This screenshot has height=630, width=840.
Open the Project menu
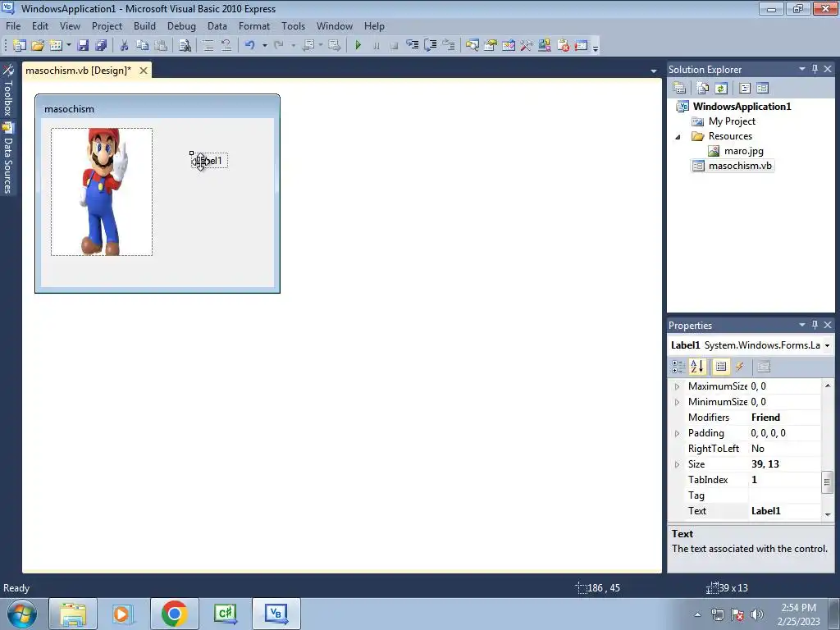(107, 25)
